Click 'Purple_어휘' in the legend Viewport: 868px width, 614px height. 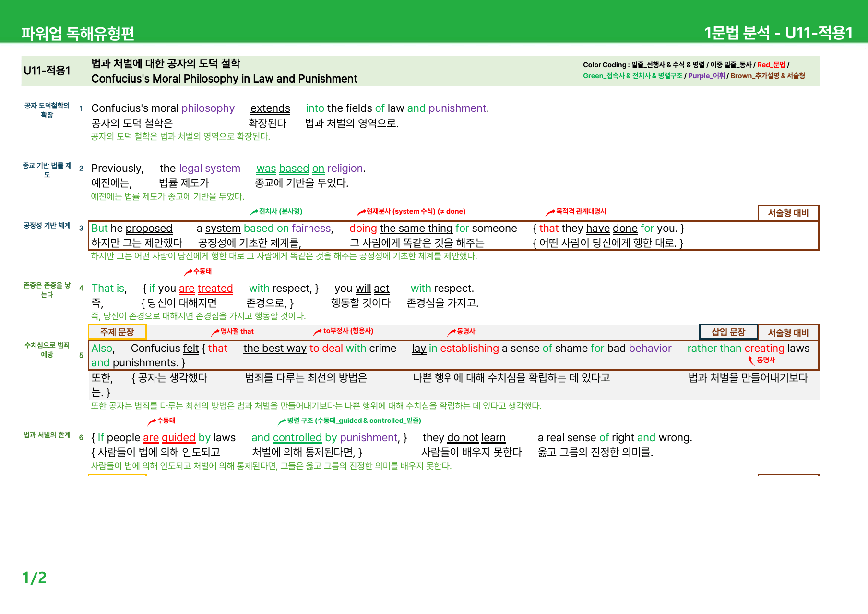point(706,76)
